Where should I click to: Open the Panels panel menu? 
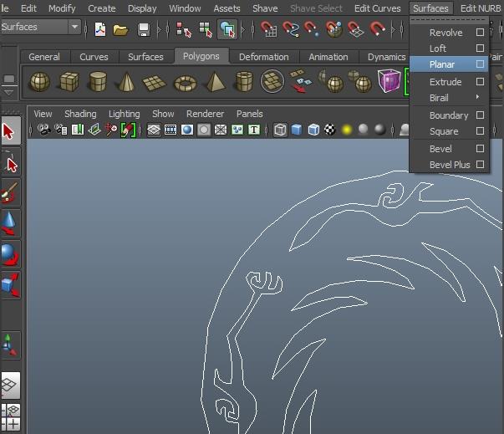pos(250,114)
